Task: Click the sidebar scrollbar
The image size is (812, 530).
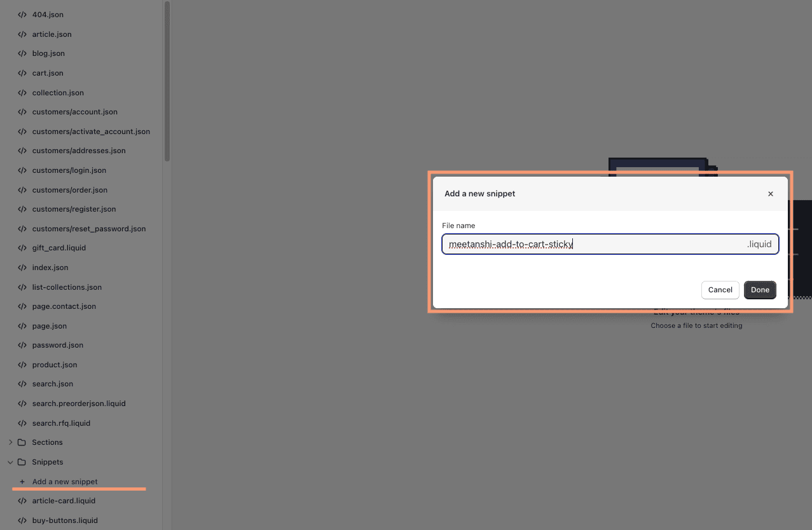Action: coord(166,83)
